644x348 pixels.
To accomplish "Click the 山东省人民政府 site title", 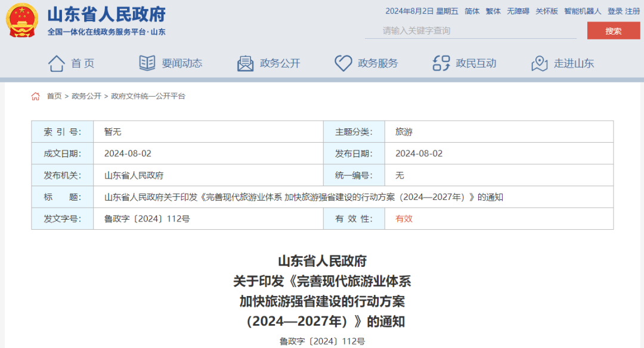I will point(106,14).
